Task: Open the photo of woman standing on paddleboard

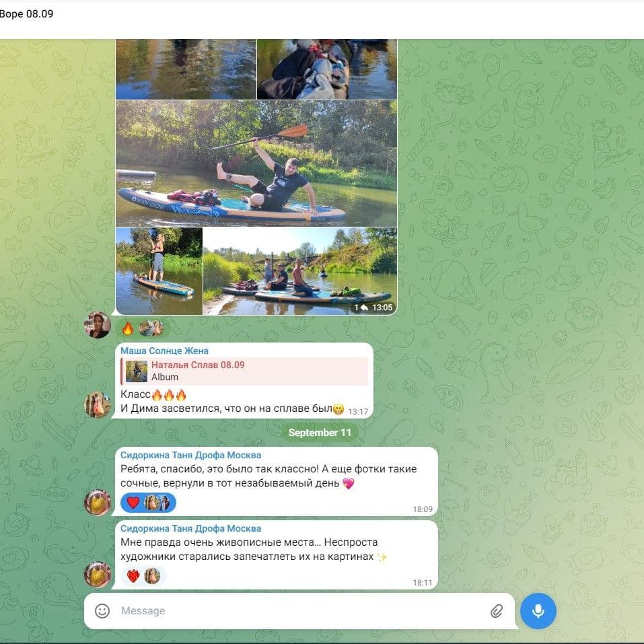Action: click(159, 271)
